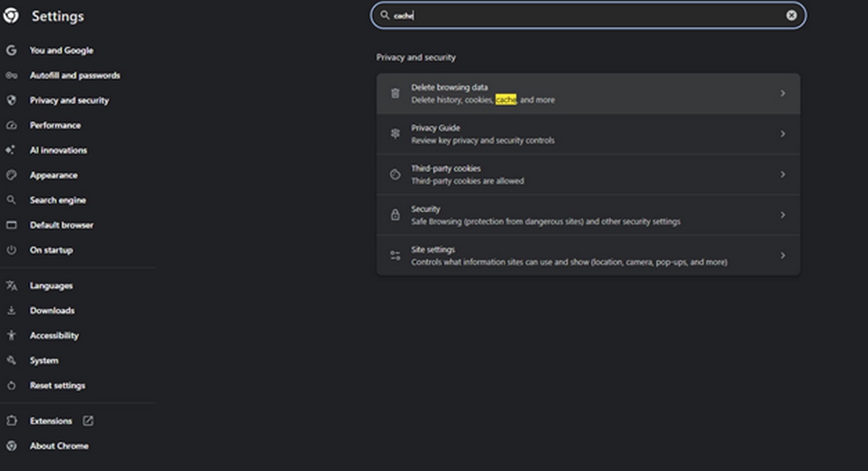Click the sliders icon in Site settings row
The width and height of the screenshot is (868, 471).
pos(395,255)
